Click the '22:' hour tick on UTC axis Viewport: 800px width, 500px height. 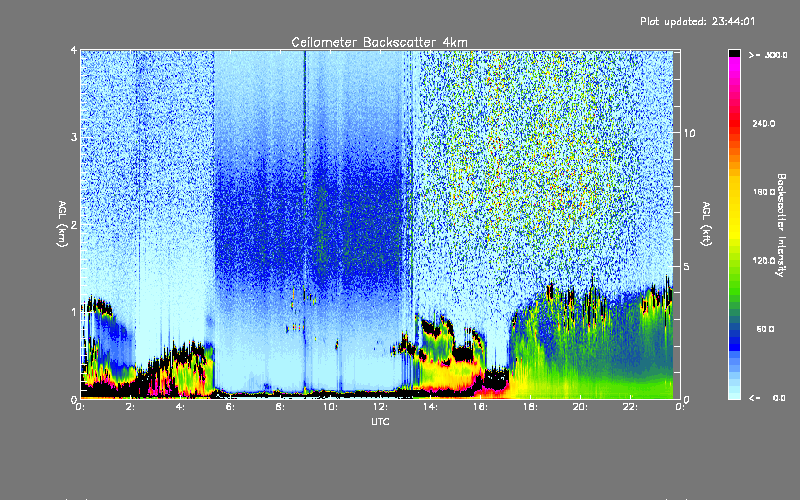[x=630, y=407]
